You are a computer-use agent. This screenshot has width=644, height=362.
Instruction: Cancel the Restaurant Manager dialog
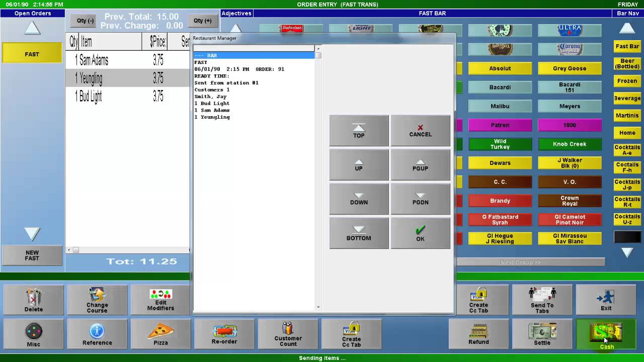(421, 131)
